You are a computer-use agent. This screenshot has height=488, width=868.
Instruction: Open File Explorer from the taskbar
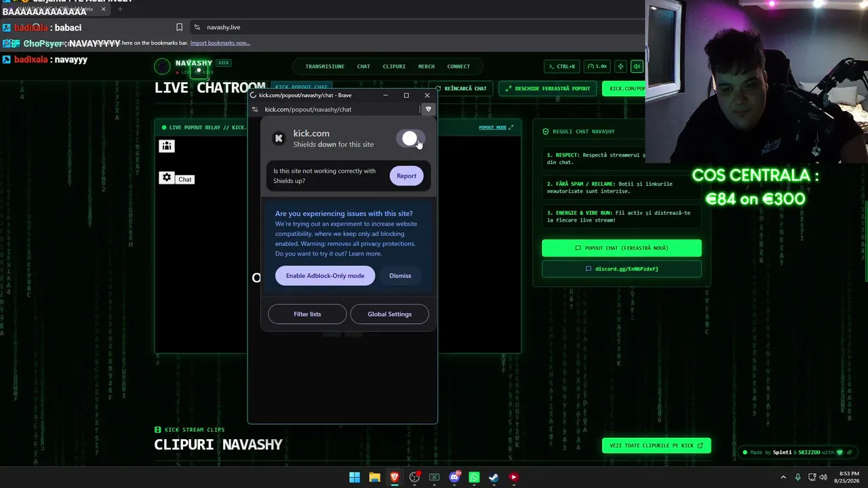(x=374, y=477)
